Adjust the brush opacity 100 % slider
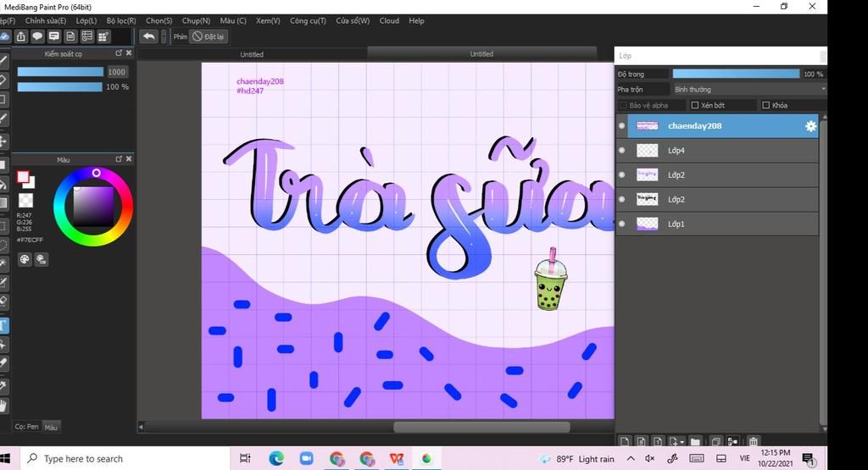 pyautogui.click(x=60, y=87)
